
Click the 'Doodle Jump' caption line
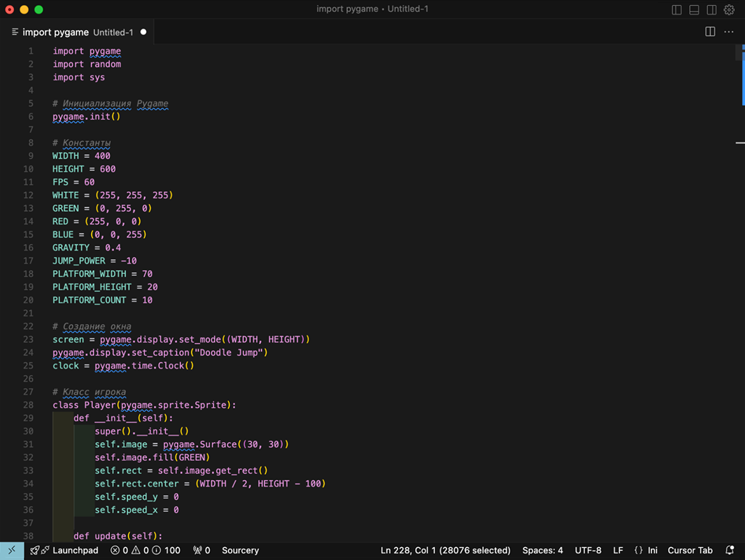(160, 352)
